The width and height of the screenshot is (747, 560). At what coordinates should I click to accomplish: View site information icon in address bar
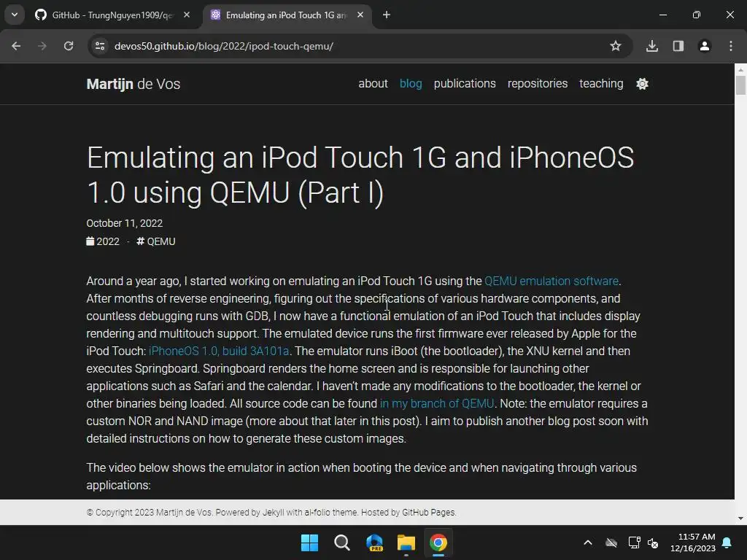click(x=100, y=46)
